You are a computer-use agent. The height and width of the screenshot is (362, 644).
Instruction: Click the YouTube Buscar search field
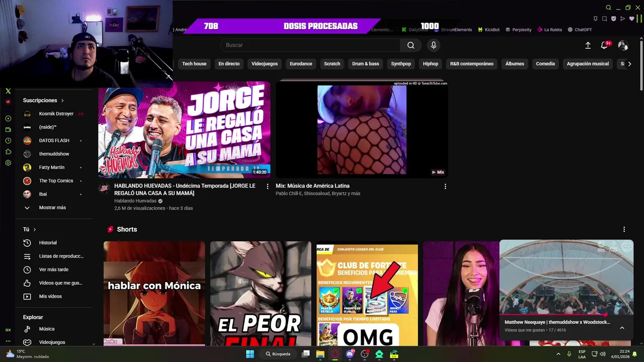(x=310, y=45)
